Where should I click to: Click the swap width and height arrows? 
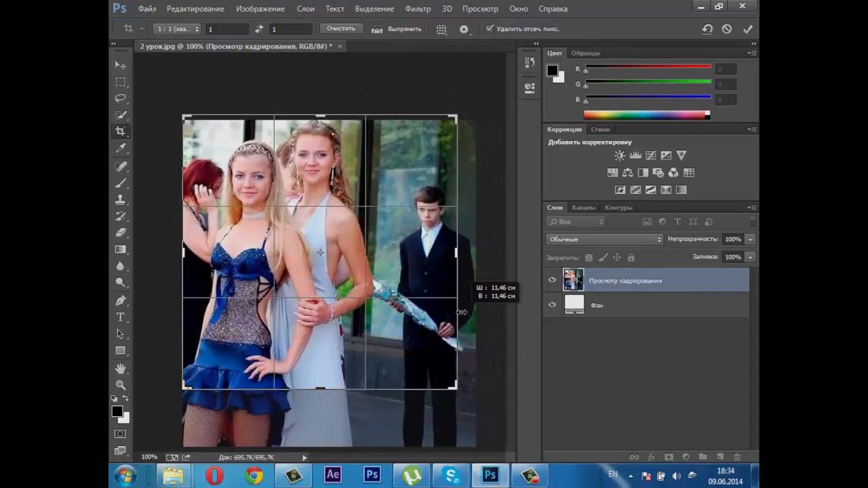pos(258,29)
